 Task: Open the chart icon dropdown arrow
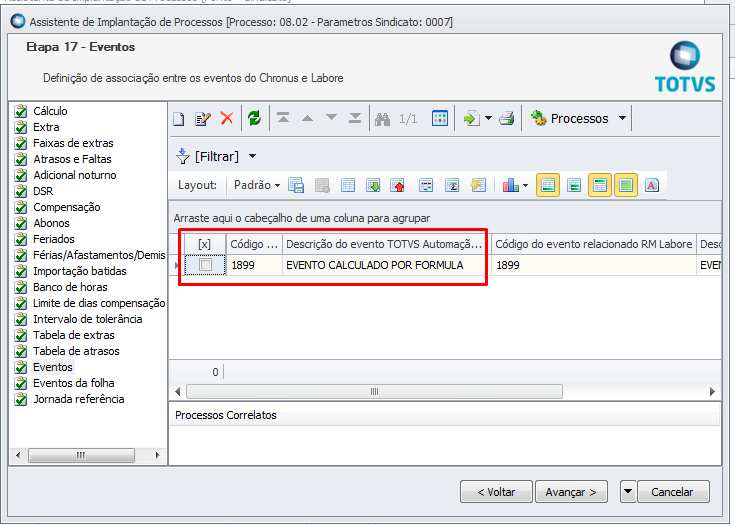click(525, 186)
